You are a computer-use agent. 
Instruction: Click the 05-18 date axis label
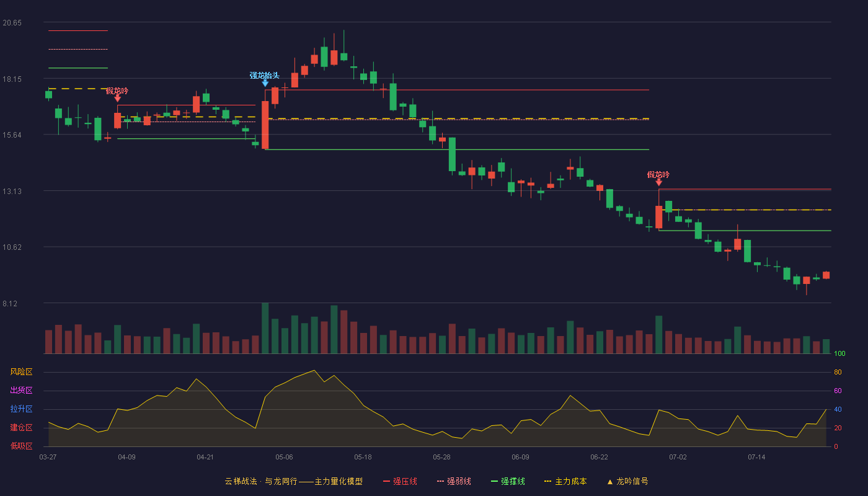pyautogui.click(x=363, y=457)
